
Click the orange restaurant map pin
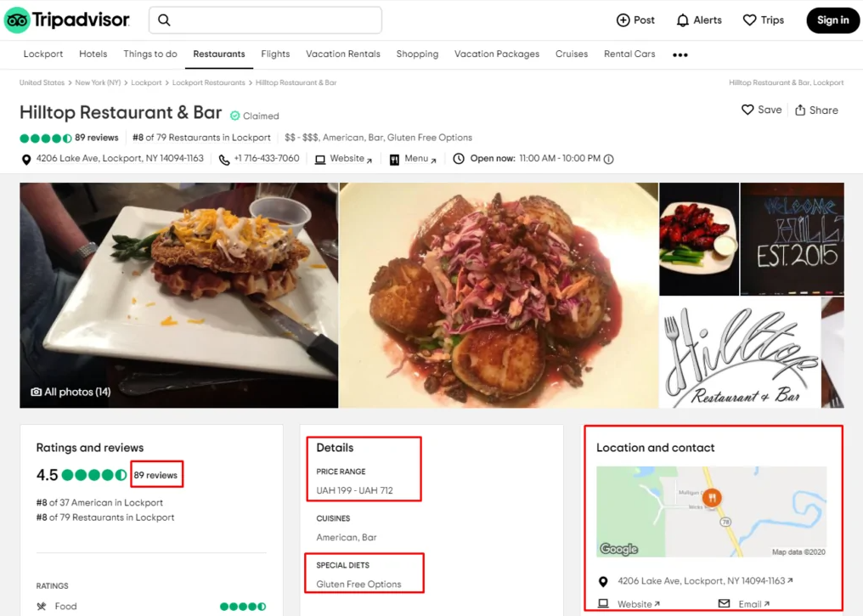(x=712, y=498)
